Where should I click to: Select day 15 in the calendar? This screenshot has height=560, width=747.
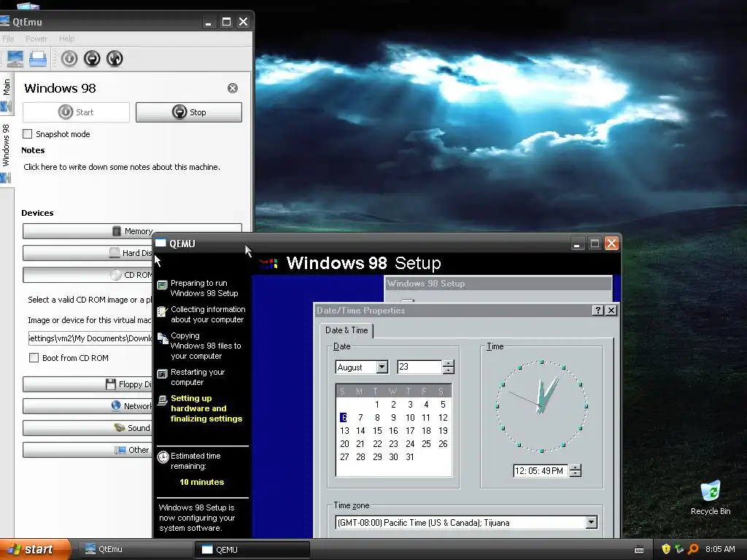tap(377, 430)
